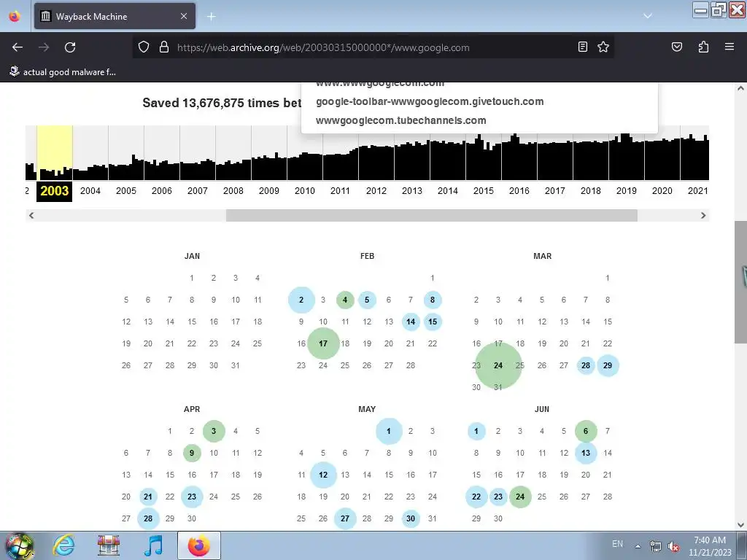747x560 pixels.
Task: Open the network tray icon
Action: [x=656, y=546]
